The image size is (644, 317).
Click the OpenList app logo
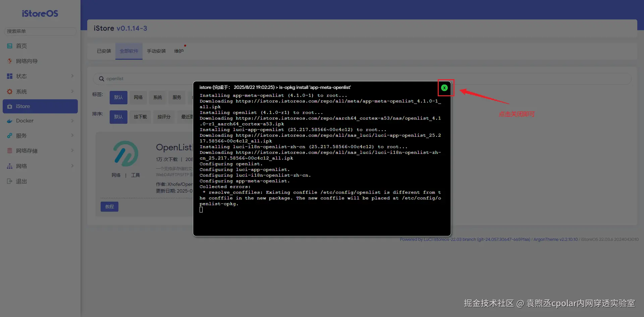click(x=125, y=154)
